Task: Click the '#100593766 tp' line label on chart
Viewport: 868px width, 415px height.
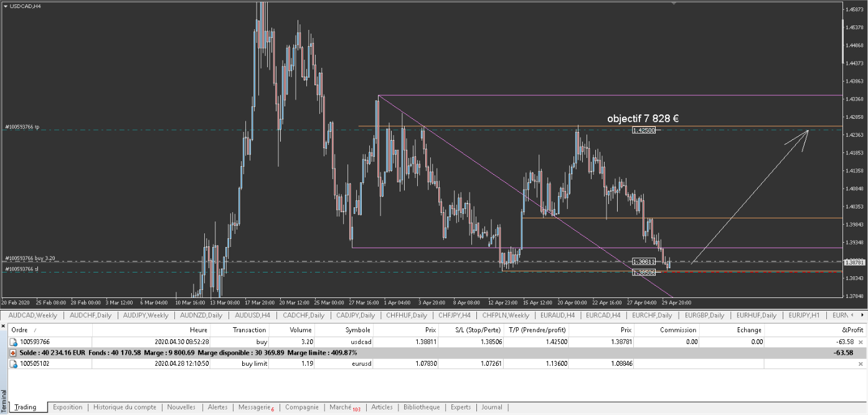Action: coord(22,127)
